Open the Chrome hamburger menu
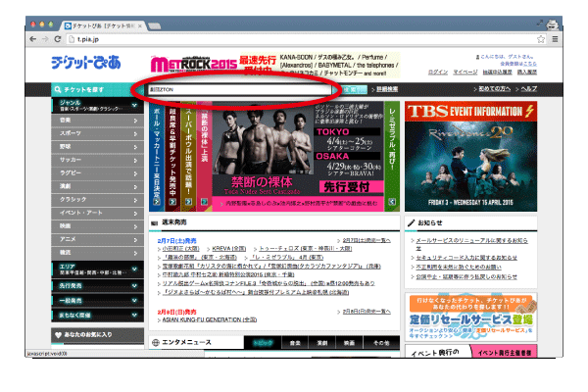 tap(555, 39)
